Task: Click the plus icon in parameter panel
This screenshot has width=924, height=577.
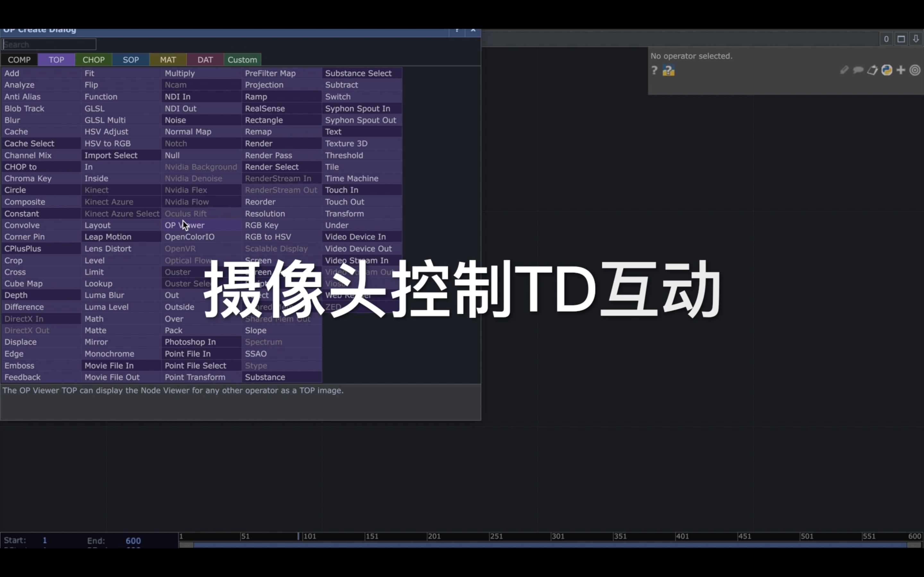Action: tap(901, 70)
